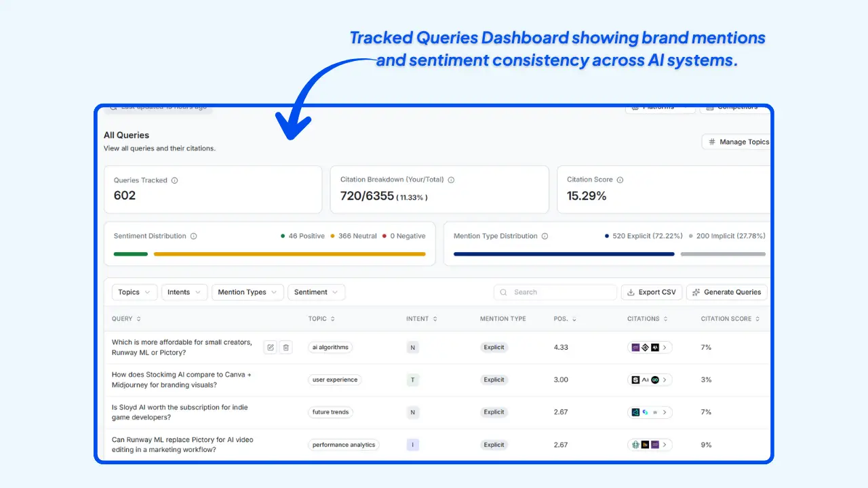Open the Mention Types filter dropdown

(x=248, y=291)
